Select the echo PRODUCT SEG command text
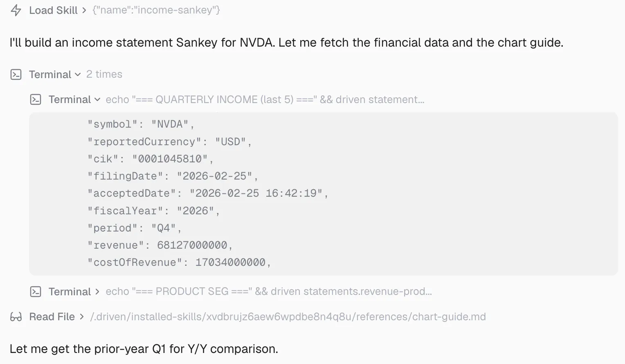The width and height of the screenshot is (625, 364). pyautogui.click(x=269, y=292)
